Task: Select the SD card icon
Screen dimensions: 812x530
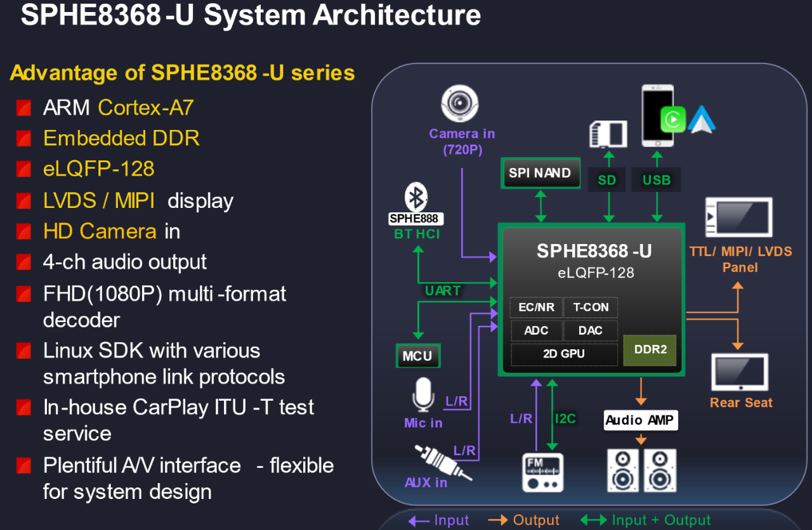Action: coord(608,134)
